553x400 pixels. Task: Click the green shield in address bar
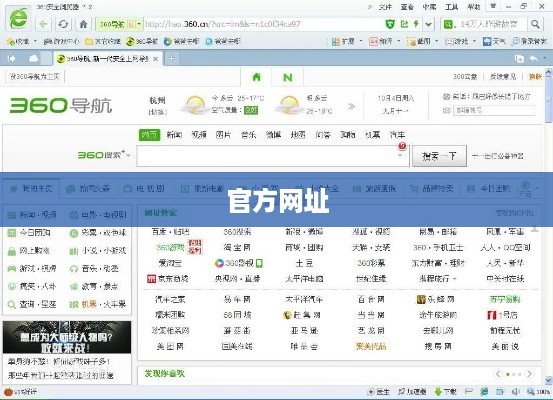pos(390,24)
